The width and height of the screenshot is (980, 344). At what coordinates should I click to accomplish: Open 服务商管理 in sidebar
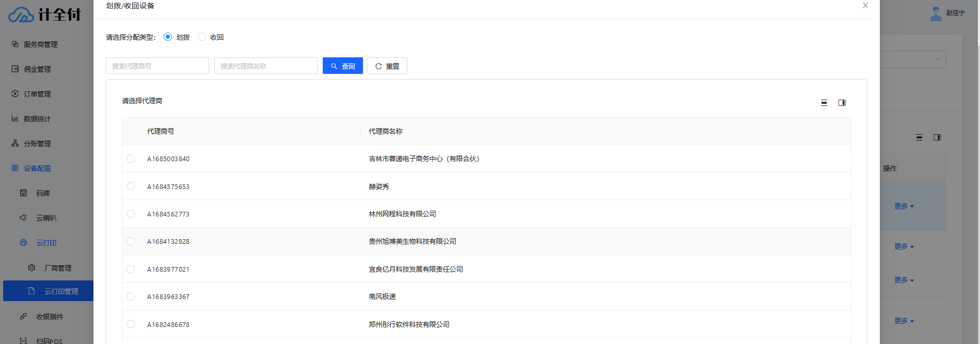point(40,44)
